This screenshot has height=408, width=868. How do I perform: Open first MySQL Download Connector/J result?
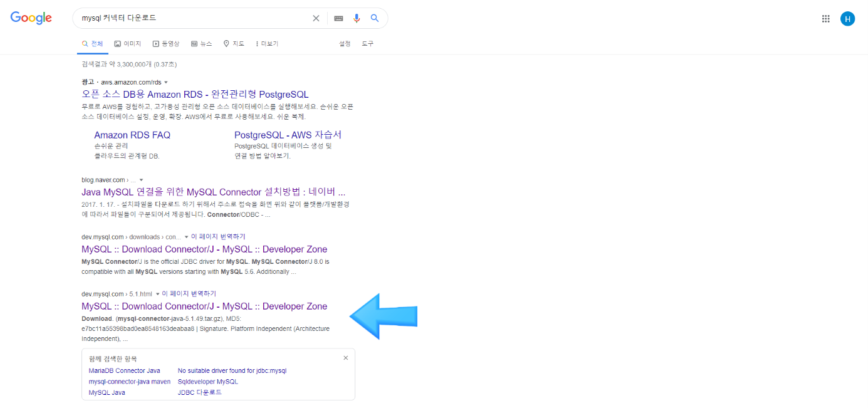tap(204, 249)
